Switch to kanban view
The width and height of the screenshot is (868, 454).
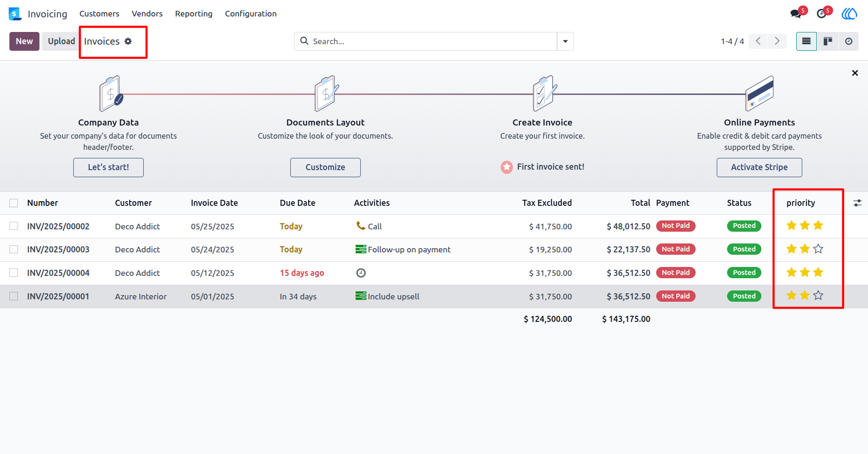click(828, 41)
